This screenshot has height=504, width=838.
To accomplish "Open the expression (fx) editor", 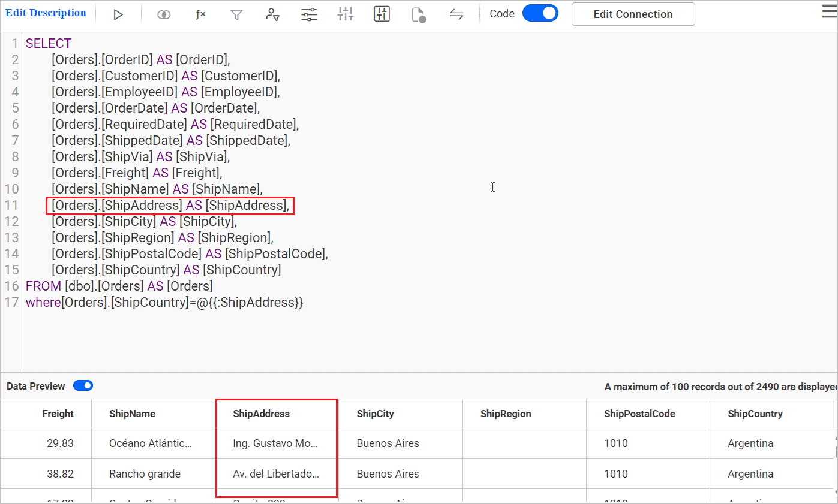I will click(x=200, y=14).
